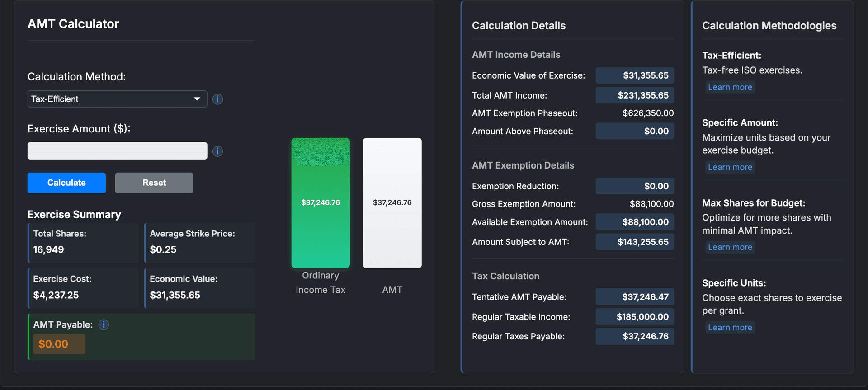The height and width of the screenshot is (390, 868).
Task: Open the Calculation Method dropdown
Action: click(117, 99)
